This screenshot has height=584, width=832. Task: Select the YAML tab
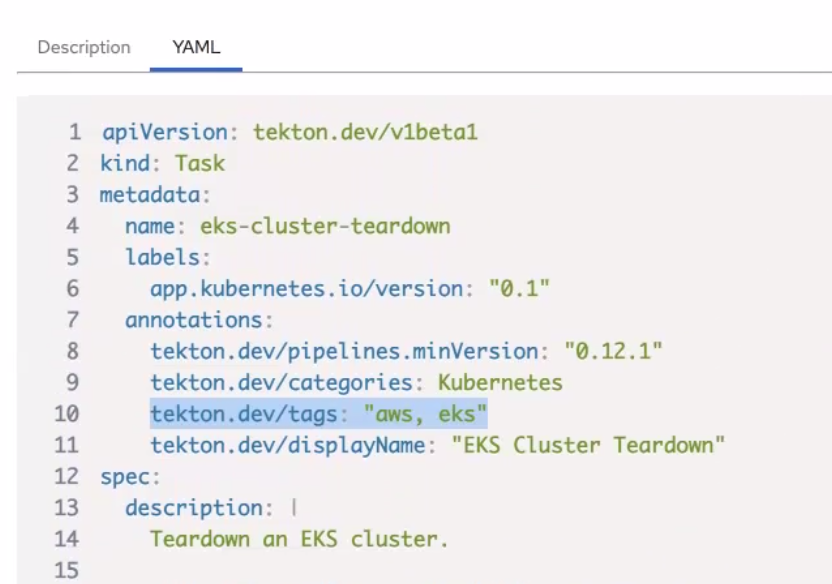point(196,48)
